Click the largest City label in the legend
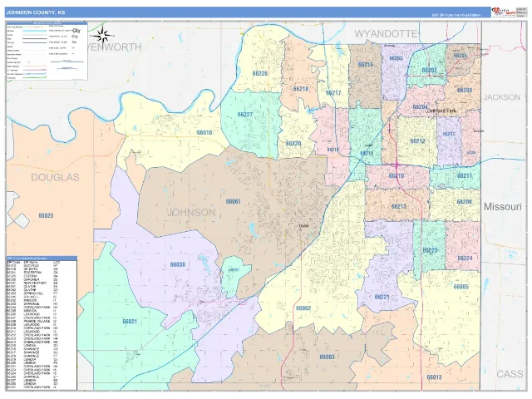This screenshot has width=532, height=399. 76,31
